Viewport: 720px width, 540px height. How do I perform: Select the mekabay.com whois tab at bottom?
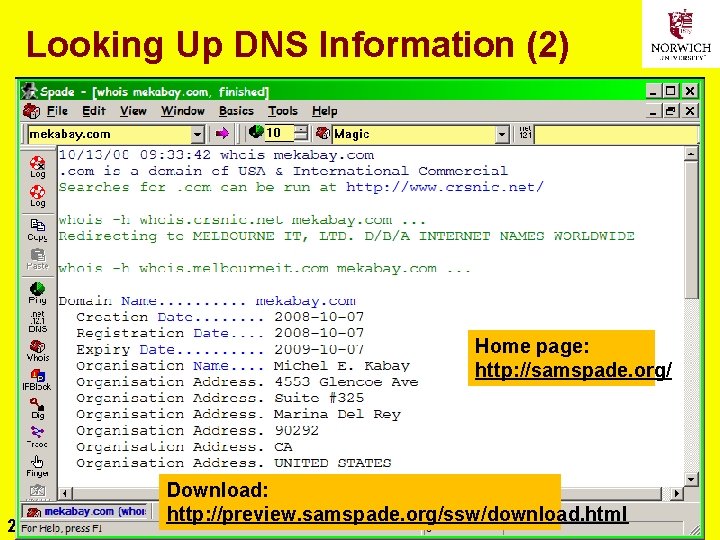coord(87,511)
